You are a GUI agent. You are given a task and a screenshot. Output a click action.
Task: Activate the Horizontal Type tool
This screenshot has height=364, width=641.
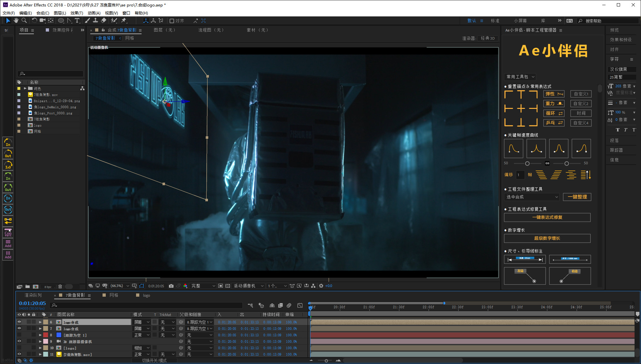[x=77, y=21]
